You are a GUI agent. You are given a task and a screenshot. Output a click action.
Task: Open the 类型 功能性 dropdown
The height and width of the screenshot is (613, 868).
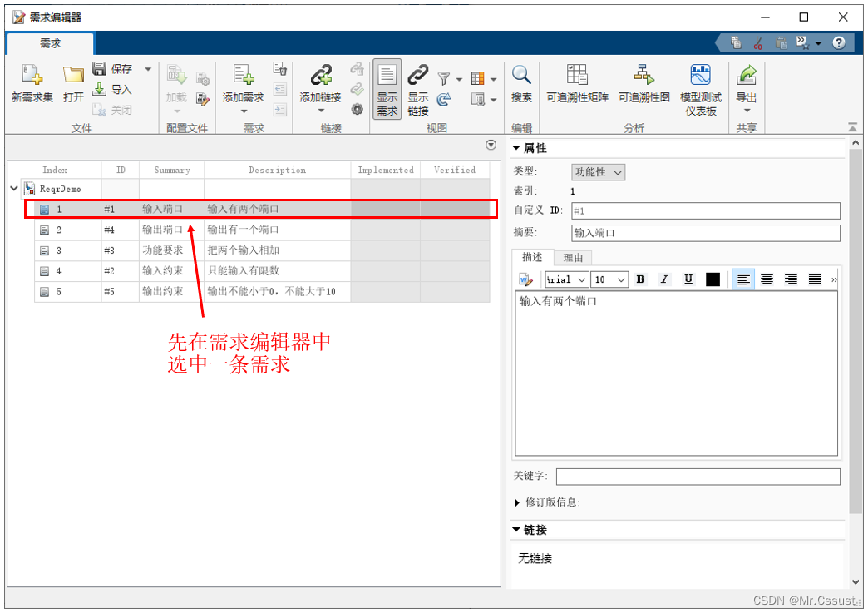pyautogui.click(x=598, y=172)
